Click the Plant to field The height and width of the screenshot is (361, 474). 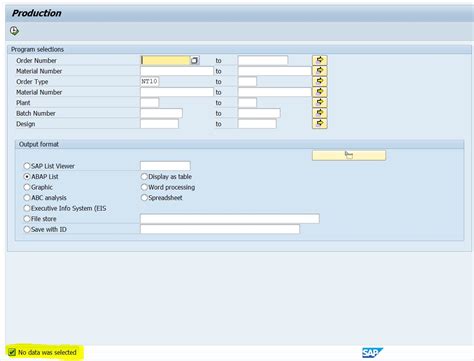tap(247, 103)
